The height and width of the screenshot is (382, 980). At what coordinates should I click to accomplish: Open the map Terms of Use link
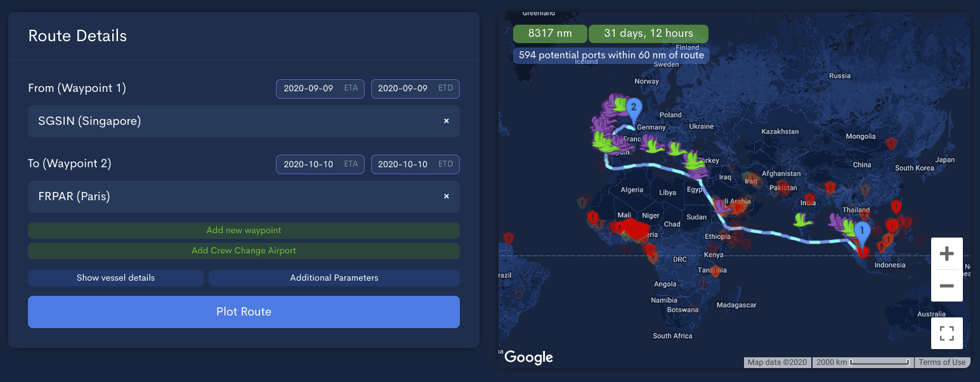[942, 362]
